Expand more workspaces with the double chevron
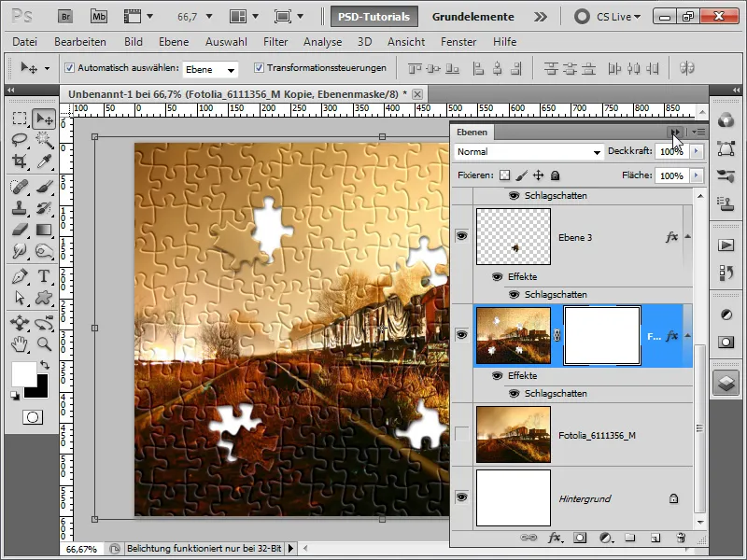Screen dimensions: 747x560 [x=541, y=17]
